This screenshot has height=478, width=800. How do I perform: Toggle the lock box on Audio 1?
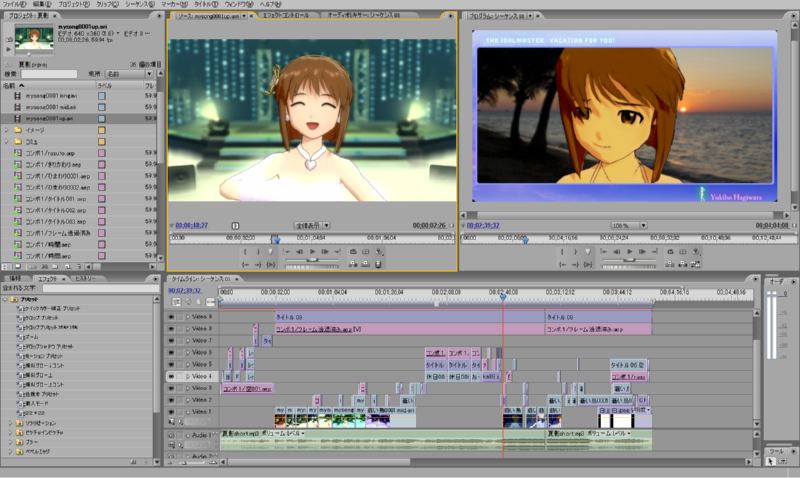[x=180, y=436]
